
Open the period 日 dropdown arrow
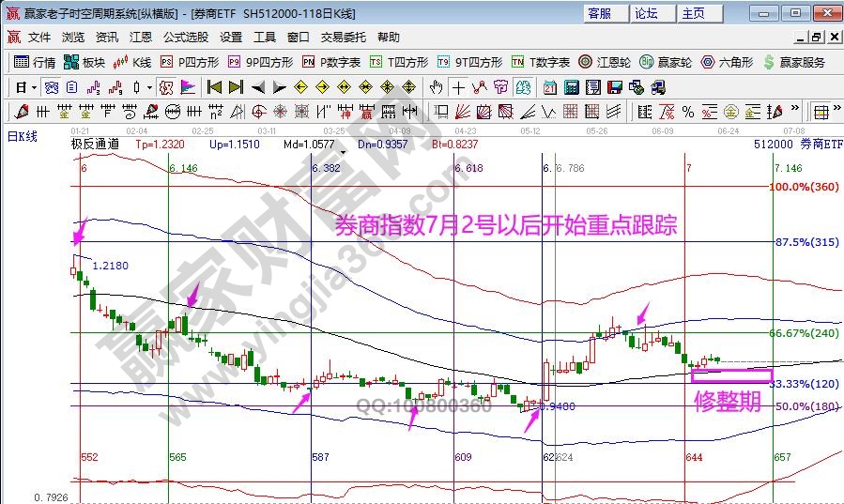point(35,87)
